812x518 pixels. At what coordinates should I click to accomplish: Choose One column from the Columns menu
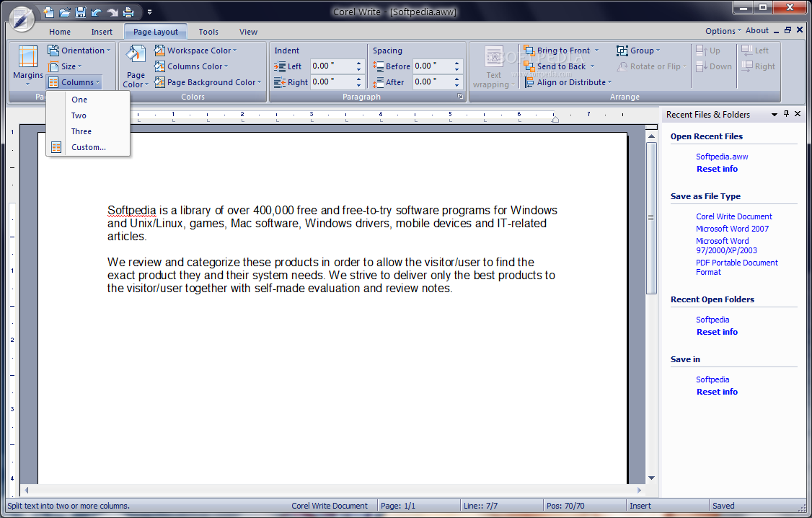88,100
